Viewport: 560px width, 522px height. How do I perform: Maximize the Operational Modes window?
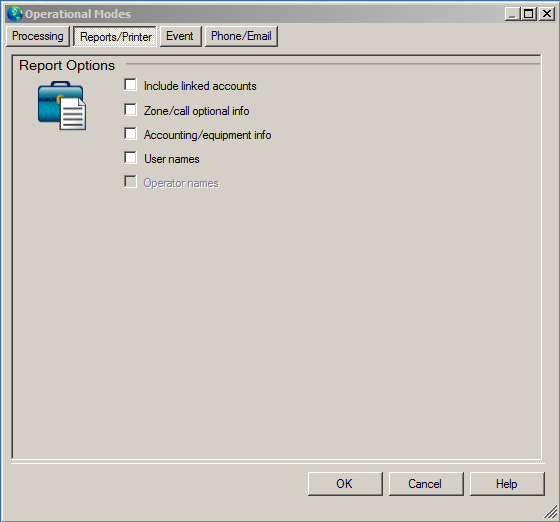tap(528, 14)
